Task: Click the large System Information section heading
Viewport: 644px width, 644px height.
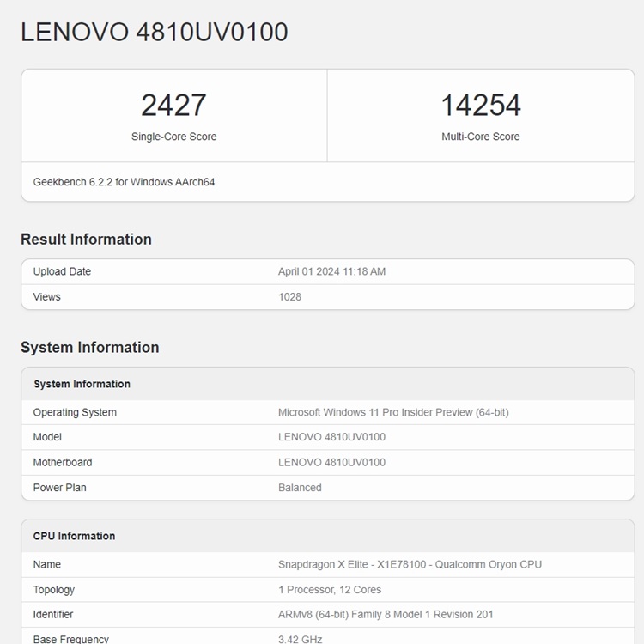Action: click(90, 348)
